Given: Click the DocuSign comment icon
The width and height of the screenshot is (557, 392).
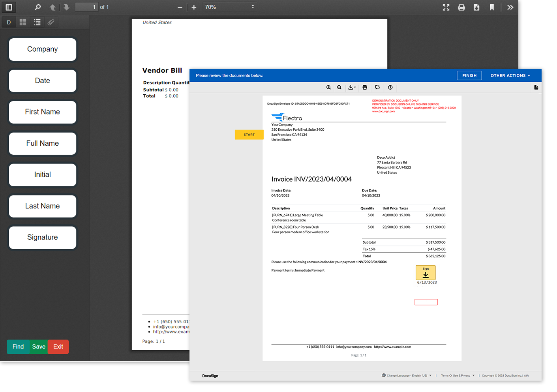Looking at the screenshot, I should 377,88.
